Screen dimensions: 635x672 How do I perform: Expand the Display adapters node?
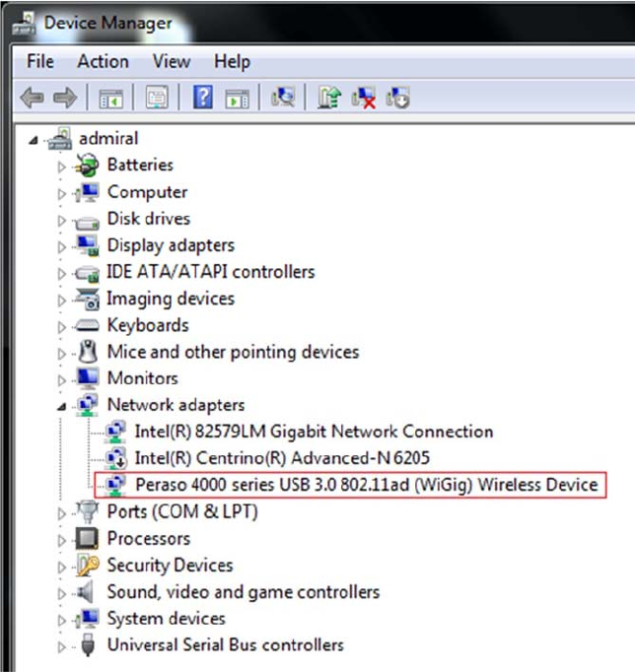tap(62, 246)
